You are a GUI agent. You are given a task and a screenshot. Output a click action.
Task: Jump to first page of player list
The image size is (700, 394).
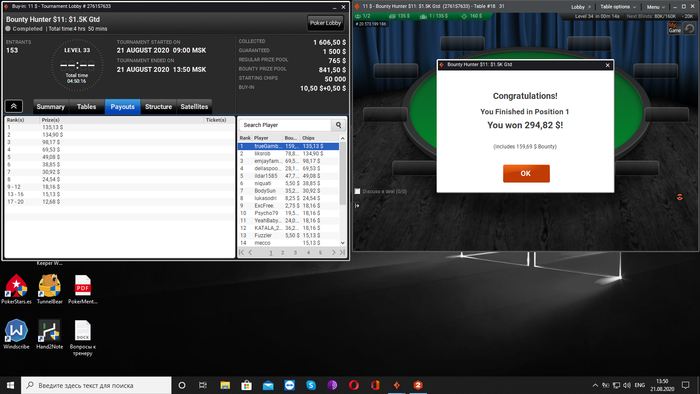(242, 253)
